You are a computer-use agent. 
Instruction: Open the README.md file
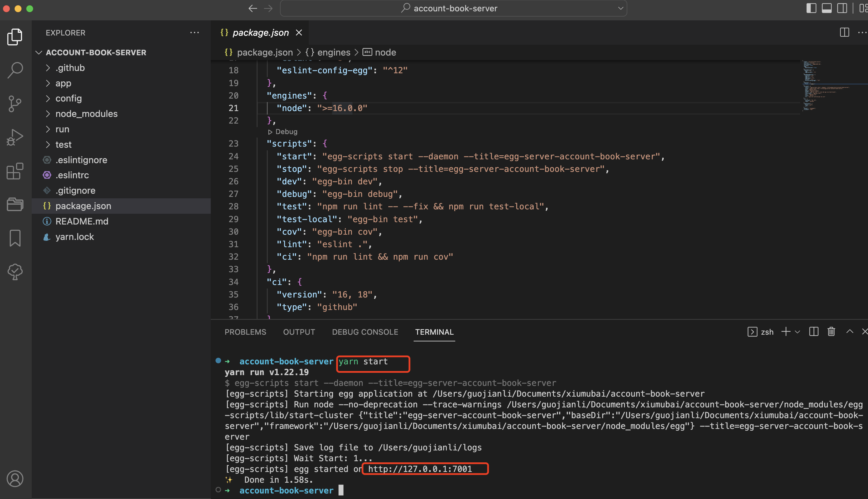(x=121, y=221)
